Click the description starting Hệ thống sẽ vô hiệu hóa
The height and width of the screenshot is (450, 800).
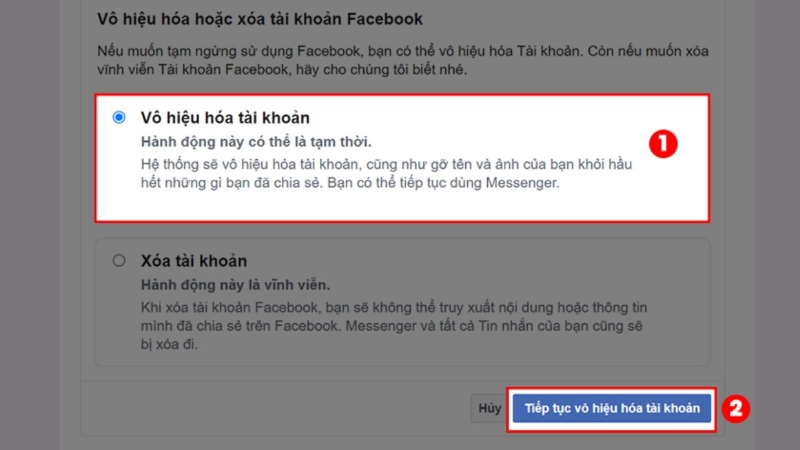coord(386,173)
